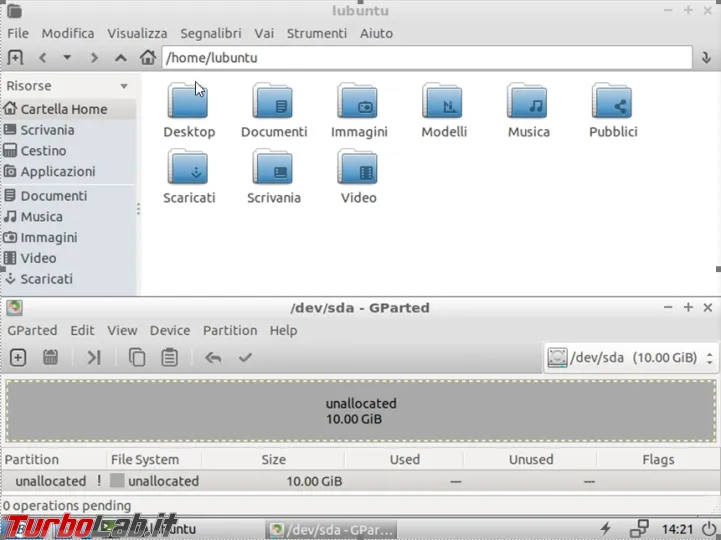Image resolution: width=721 pixels, height=540 pixels.
Task: Click the Delete partition toolbar icon
Action: [x=50, y=357]
